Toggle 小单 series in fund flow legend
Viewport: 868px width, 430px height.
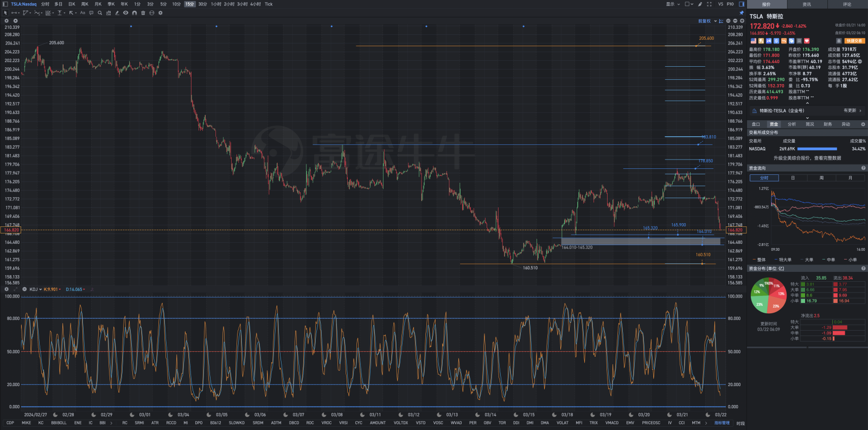point(851,260)
